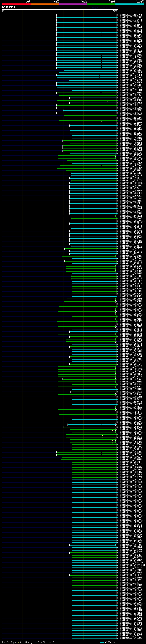Screen dimensions: 146x644
Task: Select hit UniRef100_B6U240
Action: pyautogui.click(x=131, y=37)
